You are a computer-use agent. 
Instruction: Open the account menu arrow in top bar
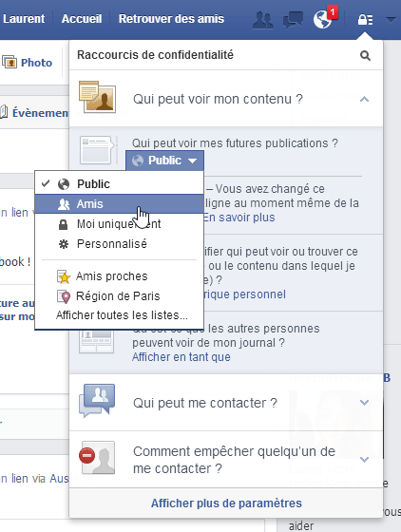click(391, 20)
